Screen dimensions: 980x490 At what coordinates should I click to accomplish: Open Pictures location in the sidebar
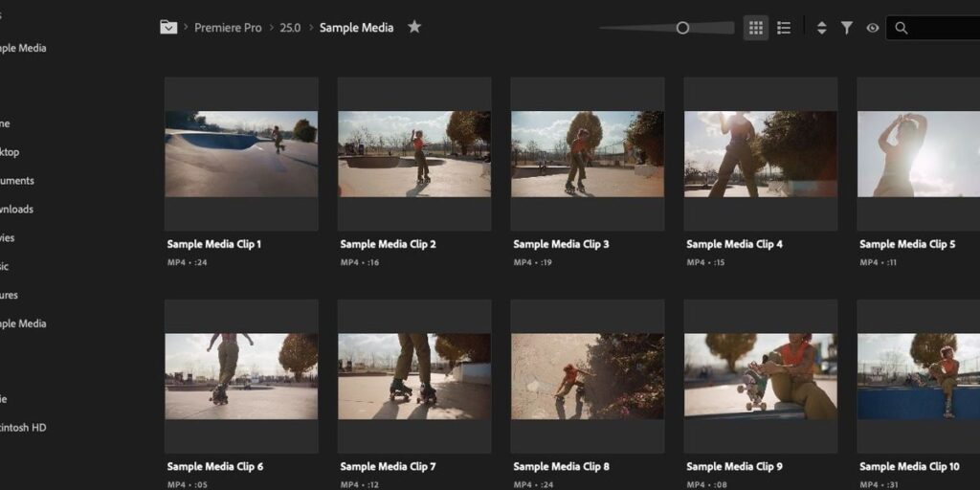[10, 295]
